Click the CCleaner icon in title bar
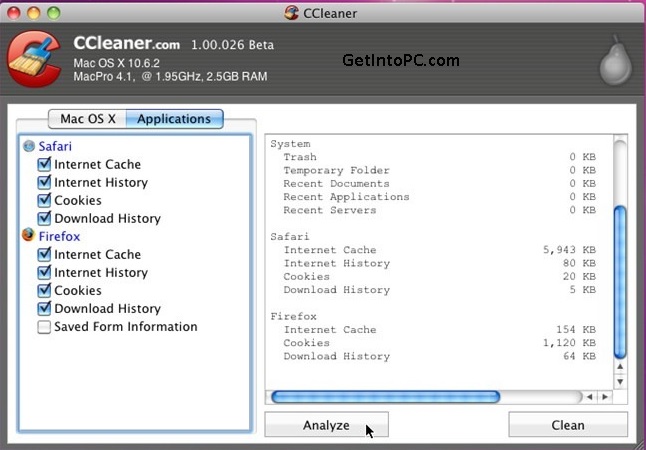Viewport: 646px width, 450px height. pos(292,13)
